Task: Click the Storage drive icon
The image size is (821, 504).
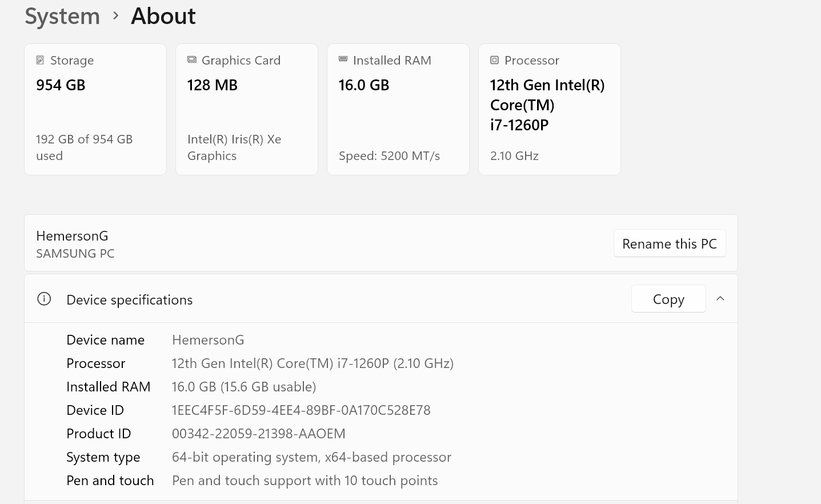Action: (40, 60)
